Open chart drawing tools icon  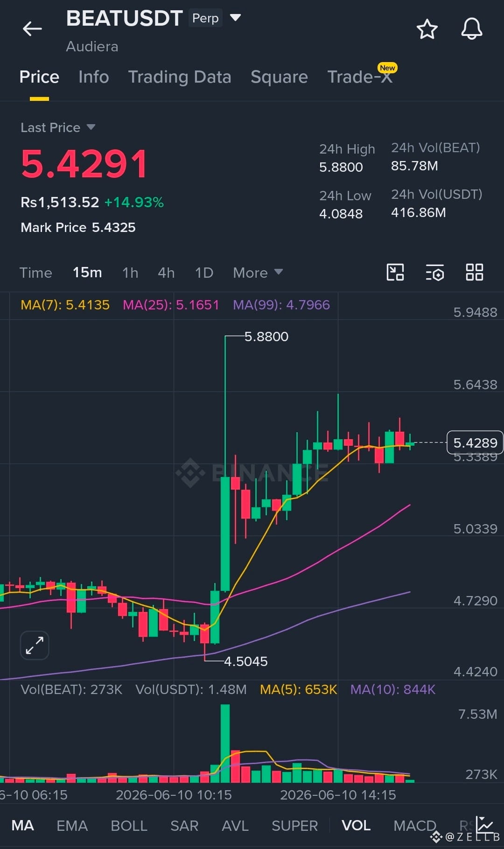pos(395,272)
